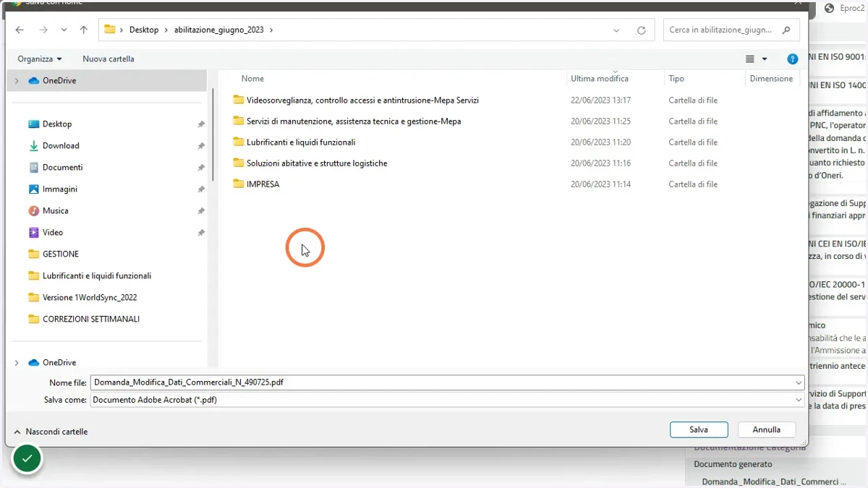Viewport: 868px width, 488px height.
Task: Open Desktop in the quick access list
Action: click(57, 124)
